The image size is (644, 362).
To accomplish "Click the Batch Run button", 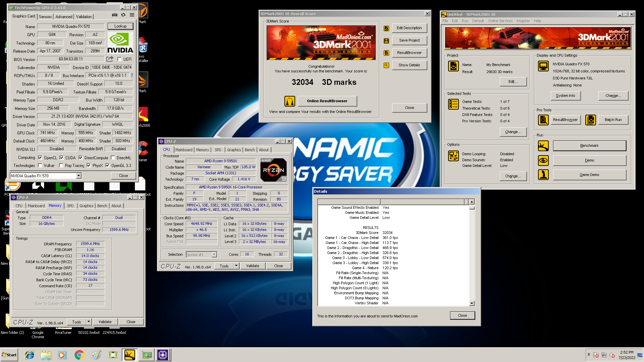I will click(x=613, y=120).
